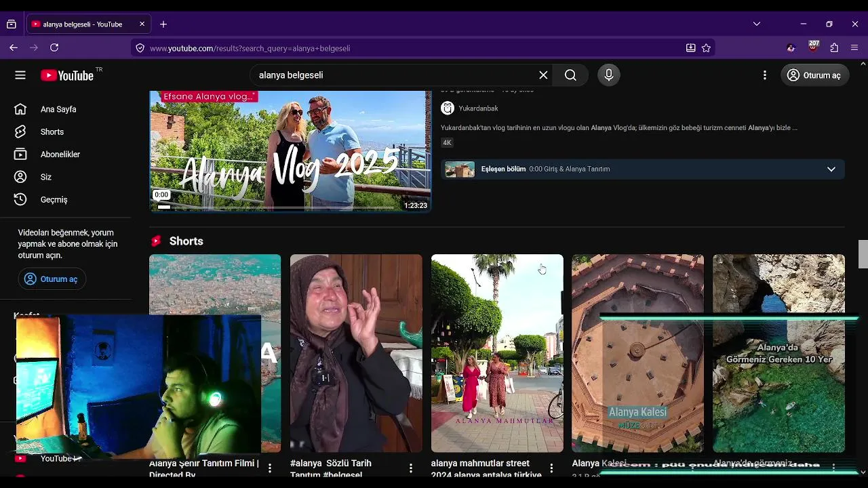Open Siz in sidebar
Screen dimensions: 868x488
(46, 177)
